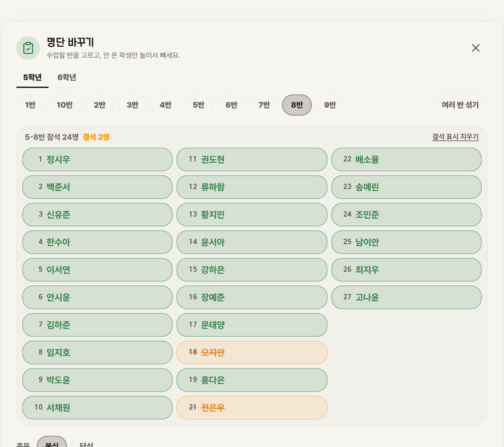Toggle student 3 신유준

point(97,215)
